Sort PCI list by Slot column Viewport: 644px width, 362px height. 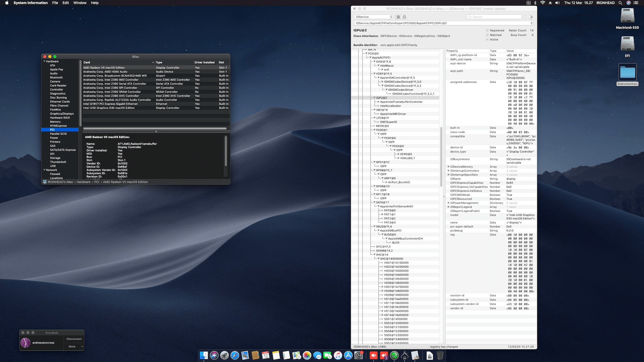(224, 62)
